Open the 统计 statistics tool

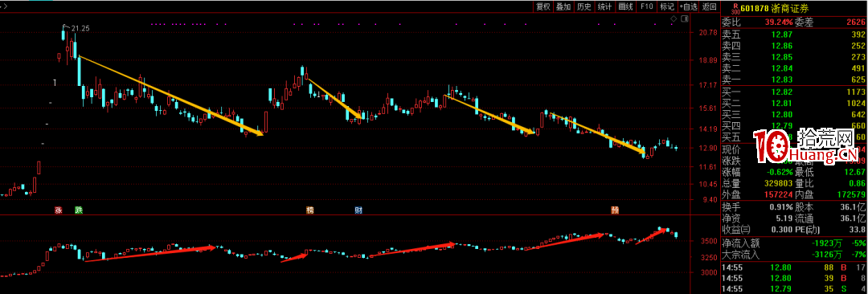click(x=605, y=6)
